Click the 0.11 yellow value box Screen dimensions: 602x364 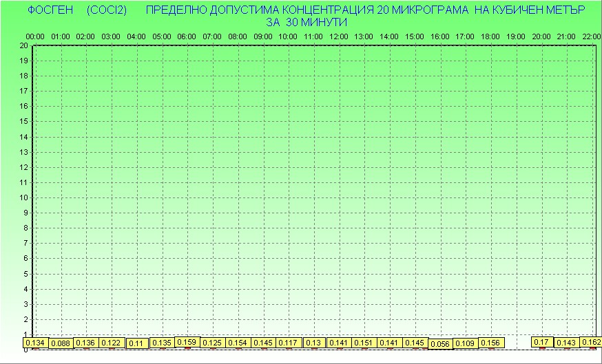point(136,343)
